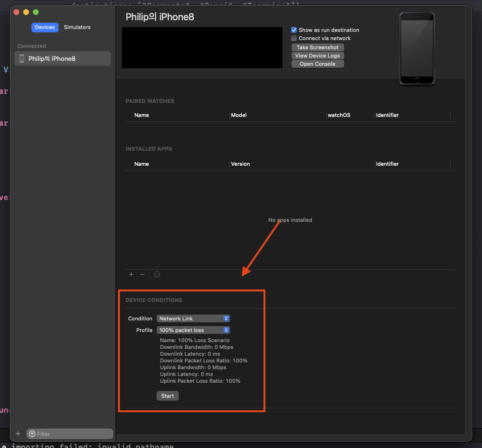
Task: Minimize the Devices window
Action: (x=26, y=12)
